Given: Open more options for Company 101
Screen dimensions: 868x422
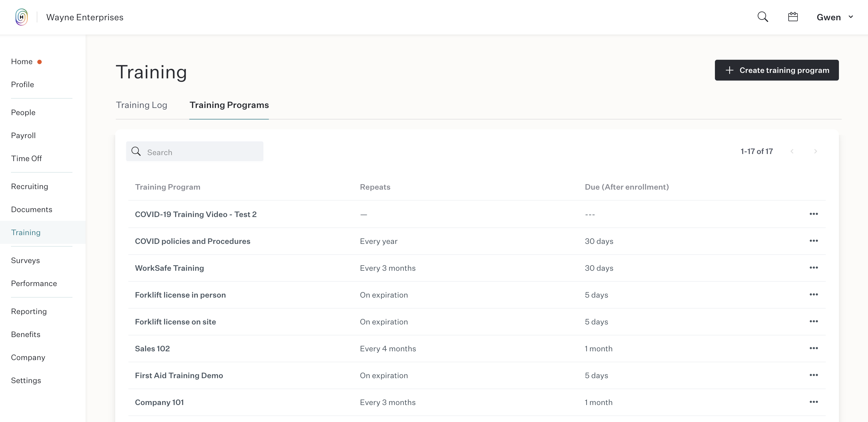Looking at the screenshot, I should (814, 402).
